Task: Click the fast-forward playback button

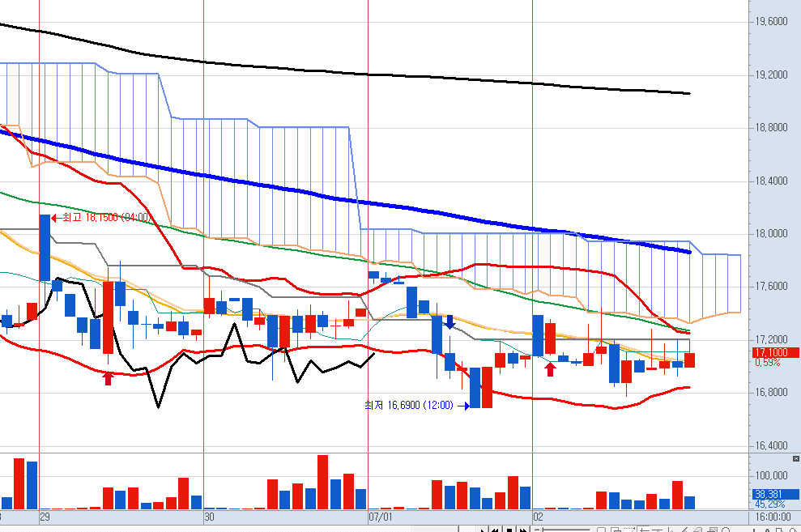Action: pyautogui.click(x=523, y=529)
